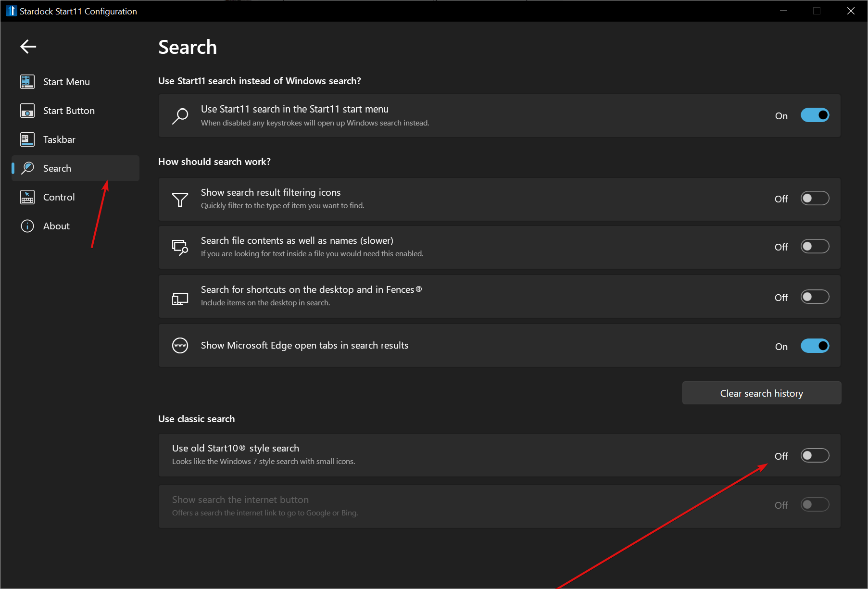Screen dimensions: 868x589
Task: Click the Control keyboard sidebar icon
Action: tap(27, 197)
